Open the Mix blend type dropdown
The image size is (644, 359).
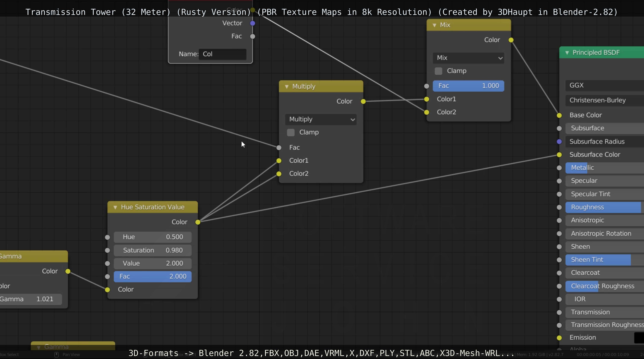(x=468, y=58)
